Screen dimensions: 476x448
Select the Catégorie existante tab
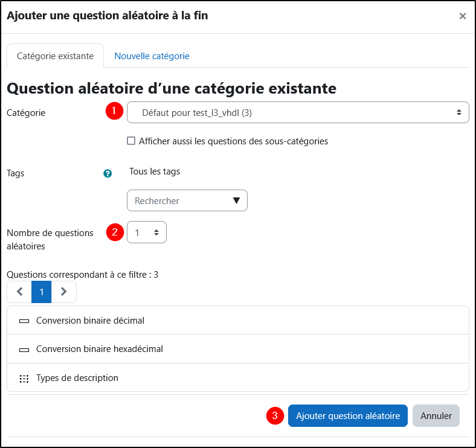(x=55, y=56)
